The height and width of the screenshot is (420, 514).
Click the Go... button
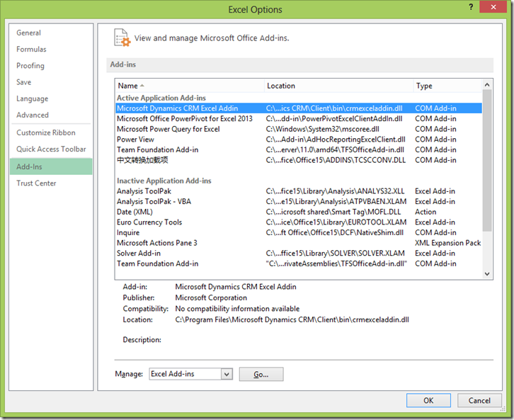point(261,374)
